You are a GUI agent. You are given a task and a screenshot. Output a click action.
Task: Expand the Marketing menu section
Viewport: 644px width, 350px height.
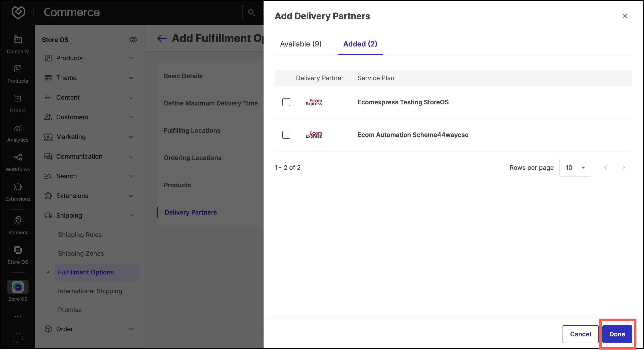pyautogui.click(x=131, y=137)
